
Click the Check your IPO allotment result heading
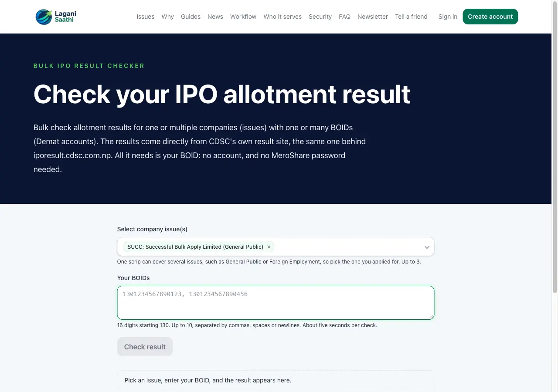coord(222,94)
